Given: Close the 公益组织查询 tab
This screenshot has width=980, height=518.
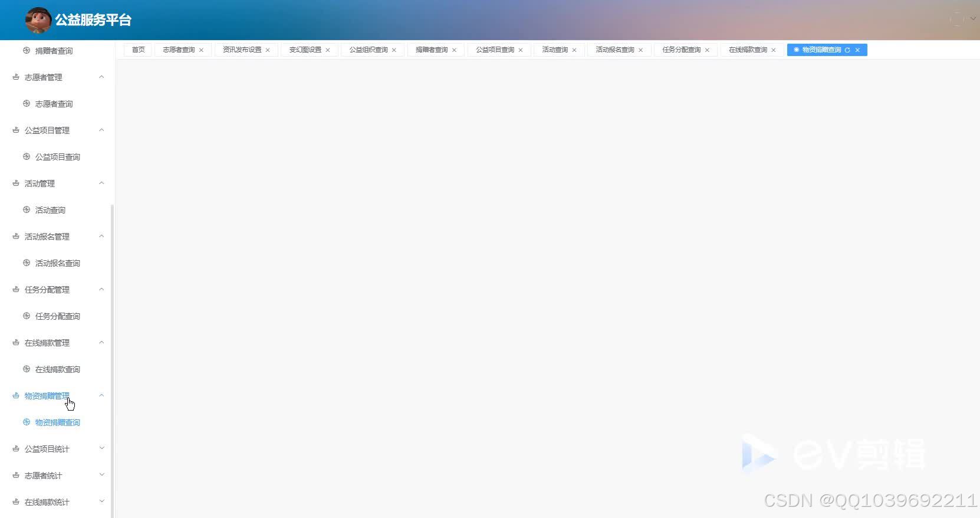Looking at the screenshot, I should click(x=394, y=50).
